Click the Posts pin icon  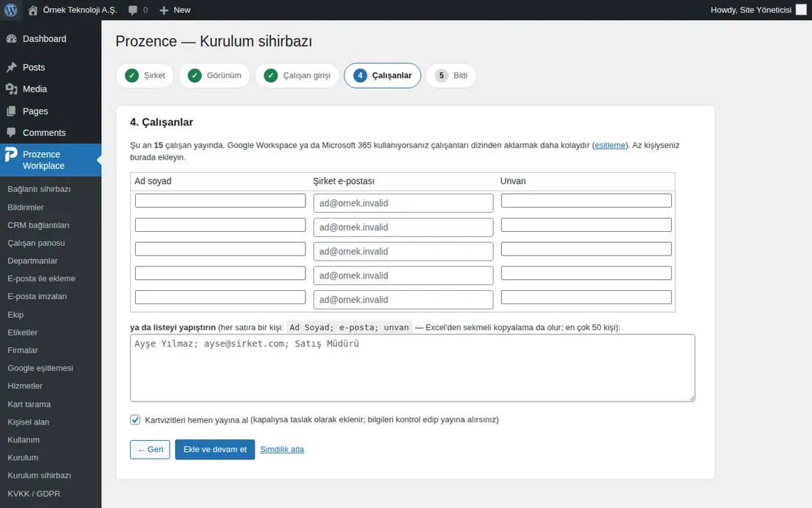[11, 67]
